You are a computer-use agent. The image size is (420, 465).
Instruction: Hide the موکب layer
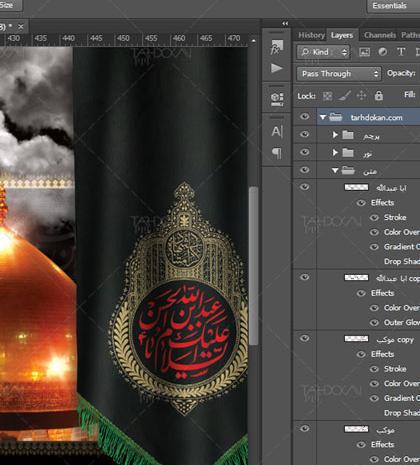pyautogui.click(x=304, y=429)
